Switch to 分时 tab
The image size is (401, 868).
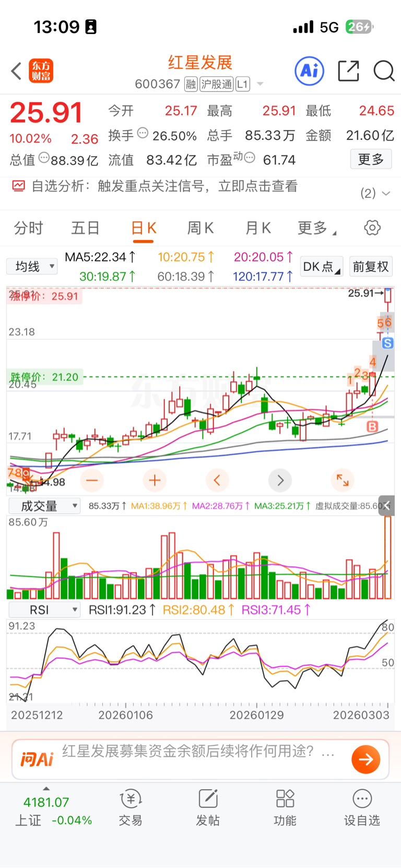click(x=28, y=228)
